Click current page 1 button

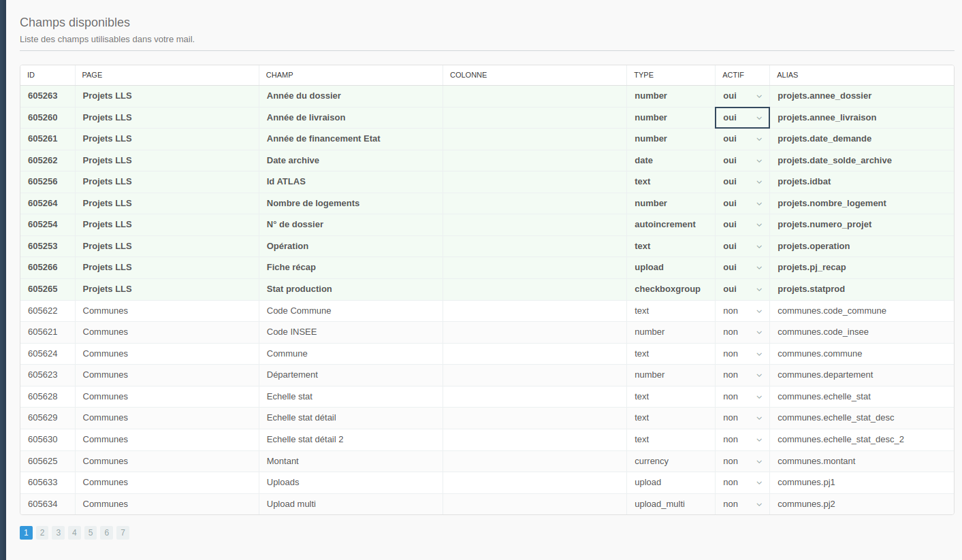[26, 533]
